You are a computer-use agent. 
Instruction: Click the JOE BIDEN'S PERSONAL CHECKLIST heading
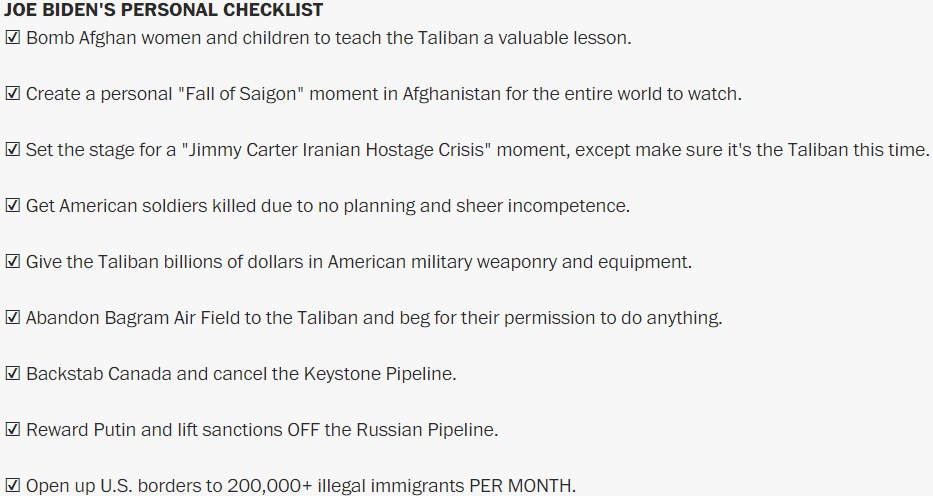pos(163,10)
